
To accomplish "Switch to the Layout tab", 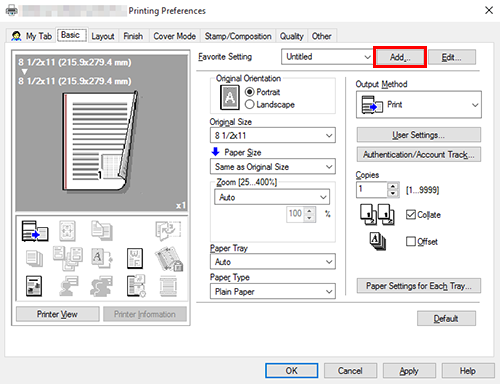I will point(103,36).
